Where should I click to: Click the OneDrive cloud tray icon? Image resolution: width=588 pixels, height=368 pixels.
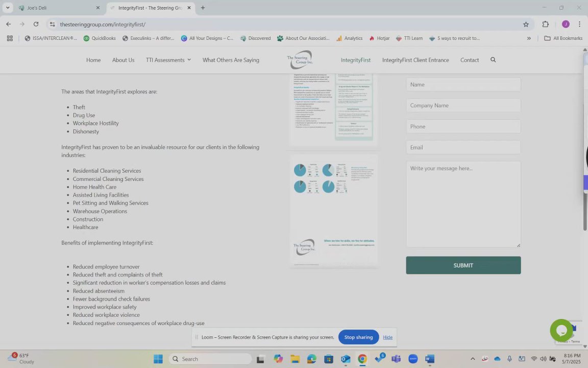(x=497, y=359)
